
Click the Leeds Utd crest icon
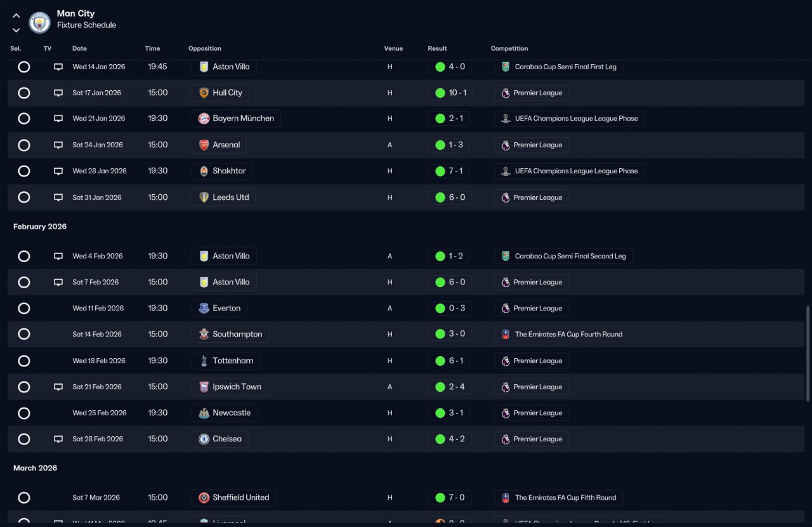[204, 197]
